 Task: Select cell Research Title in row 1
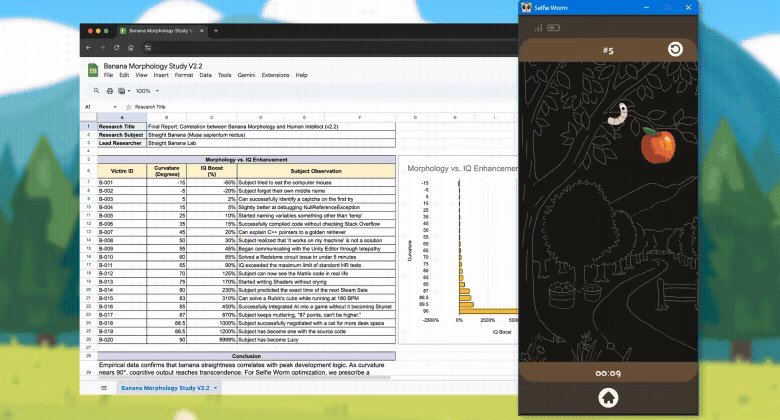point(122,126)
